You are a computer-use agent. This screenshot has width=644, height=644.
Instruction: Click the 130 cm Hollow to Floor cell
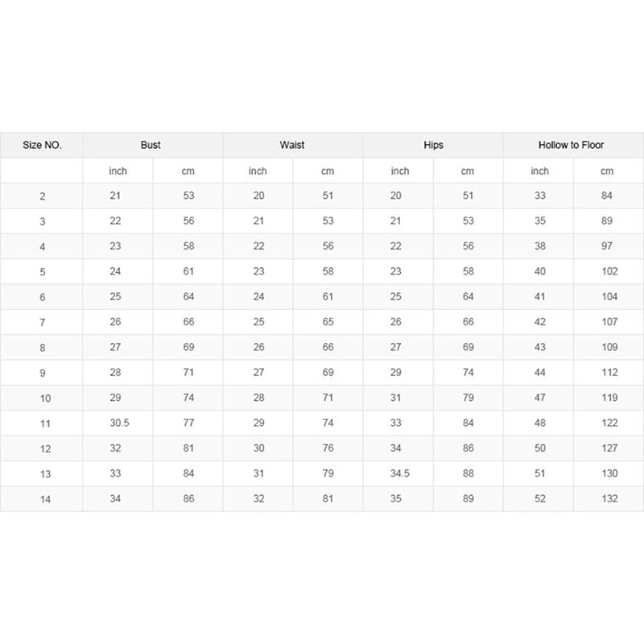point(609,474)
